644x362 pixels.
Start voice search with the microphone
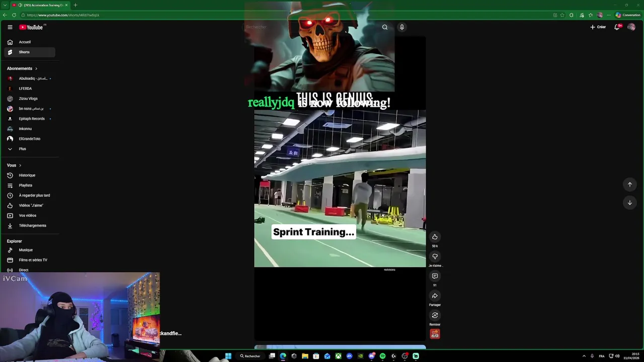[402, 27]
